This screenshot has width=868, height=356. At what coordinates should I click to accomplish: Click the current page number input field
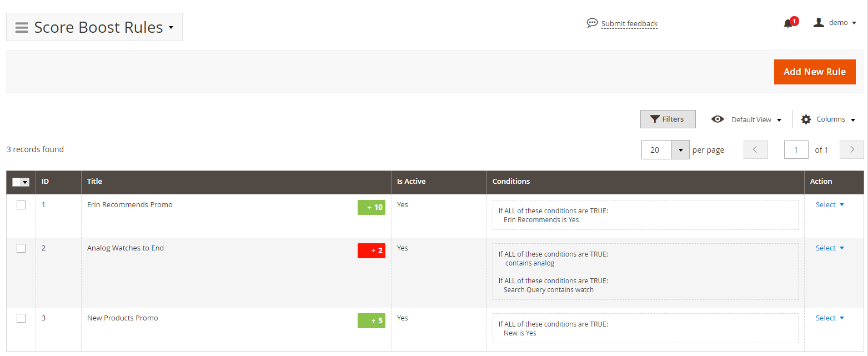tap(796, 150)
